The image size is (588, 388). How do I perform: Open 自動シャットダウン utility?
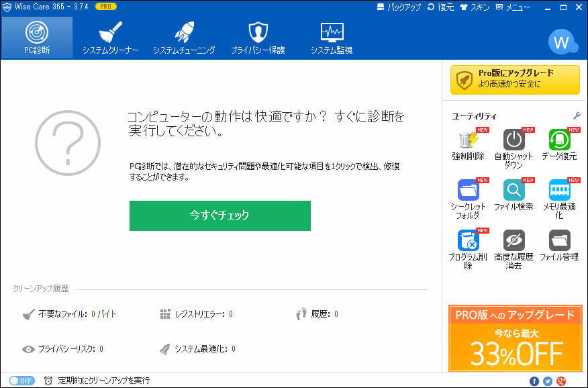(513, 148)
